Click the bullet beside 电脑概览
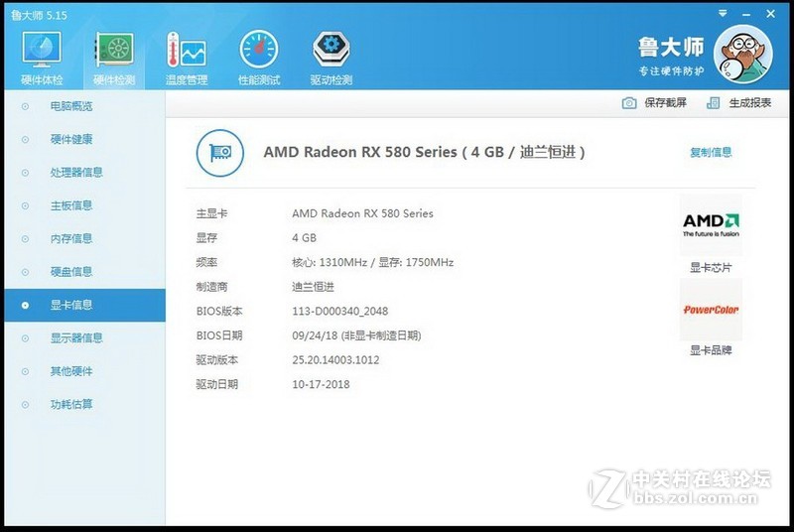794x532 pixels. click(x=25, y=107)
